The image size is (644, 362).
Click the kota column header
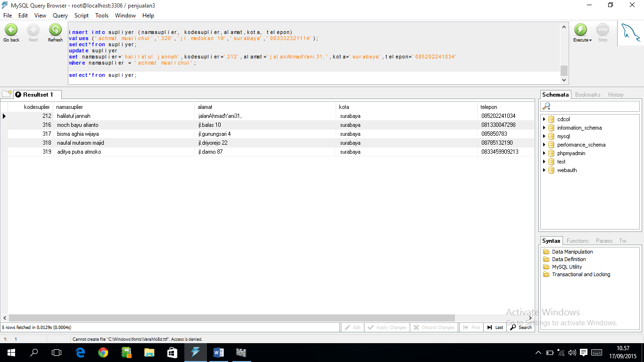pos(406,107)
